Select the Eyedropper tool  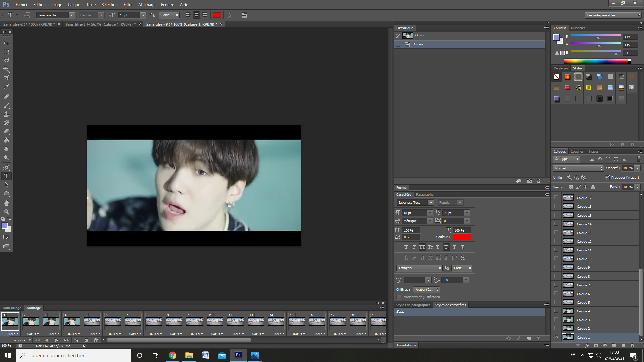[x=6, y=87]
